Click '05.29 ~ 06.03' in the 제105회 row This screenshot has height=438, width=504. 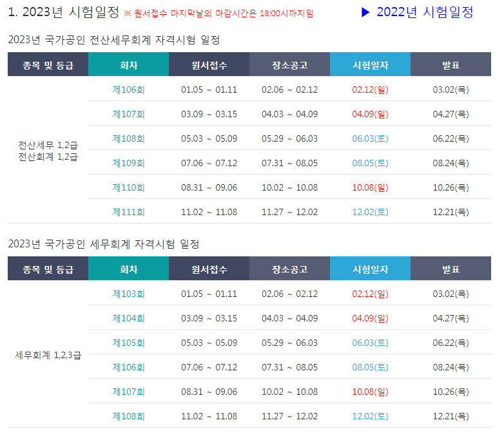pos(289,343)
